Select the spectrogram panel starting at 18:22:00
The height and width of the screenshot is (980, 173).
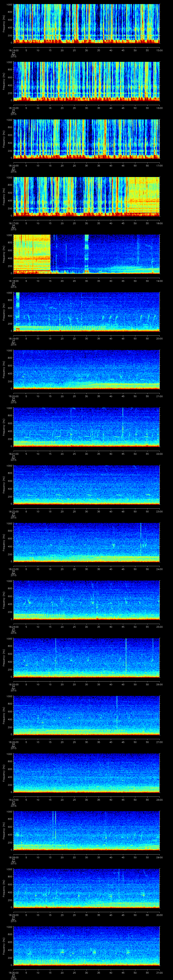pyautogui.click(x=87, y=485)
